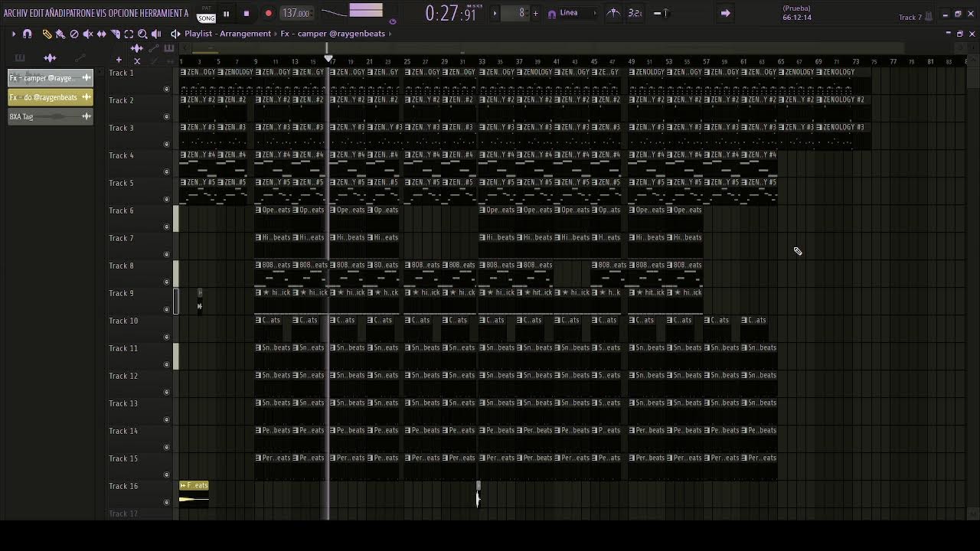
Task: Toggle audio clips filter waveform icon in picker
Action: coord(50,58)
